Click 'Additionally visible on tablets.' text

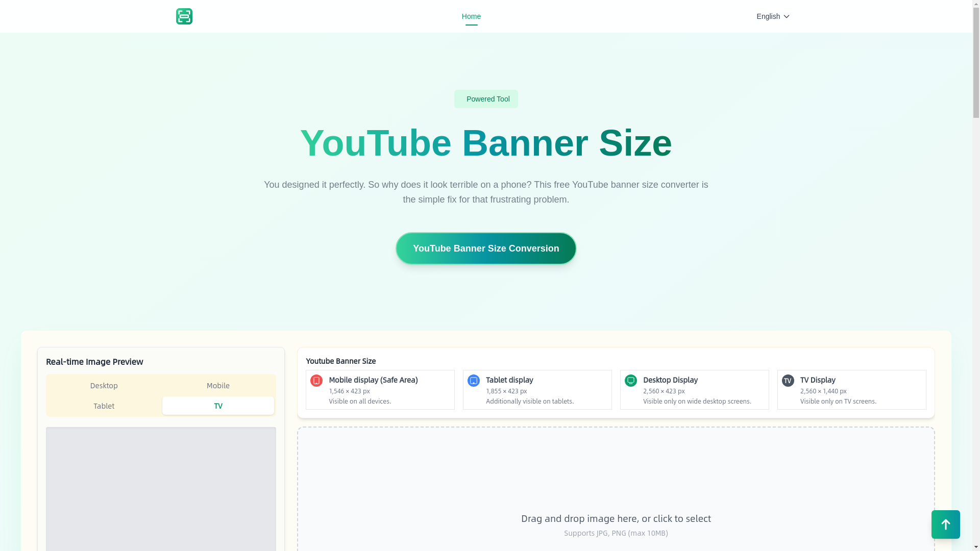(530, 402)
